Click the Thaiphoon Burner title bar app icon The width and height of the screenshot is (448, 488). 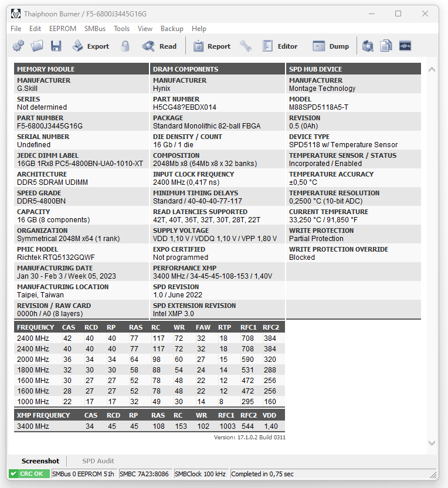click(16, 13)
